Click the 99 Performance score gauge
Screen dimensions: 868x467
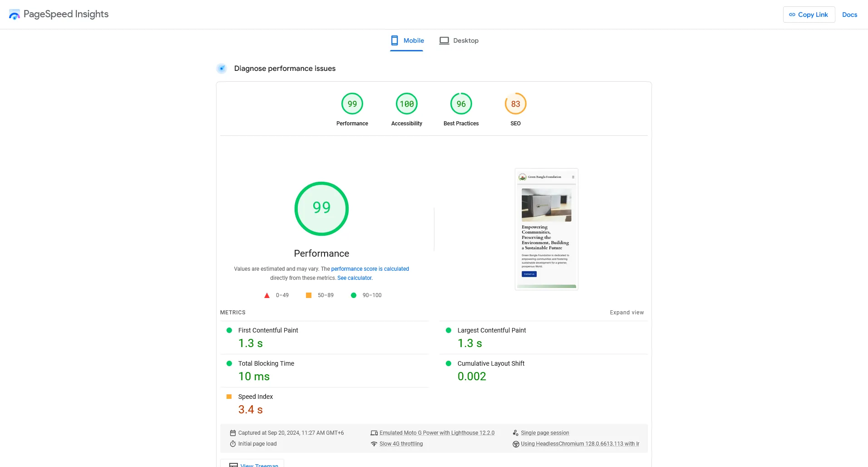point(321,209)
